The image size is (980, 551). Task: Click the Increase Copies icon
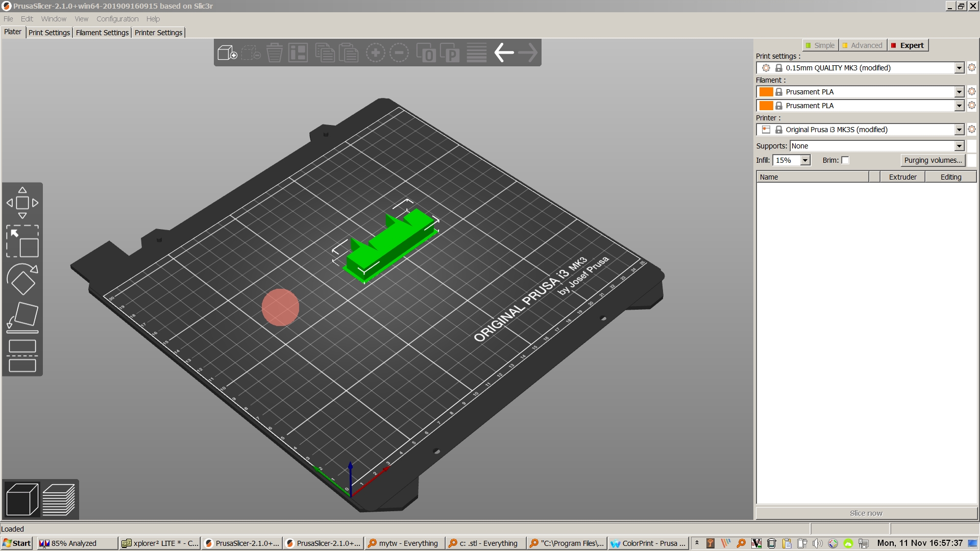pos(375,53)
